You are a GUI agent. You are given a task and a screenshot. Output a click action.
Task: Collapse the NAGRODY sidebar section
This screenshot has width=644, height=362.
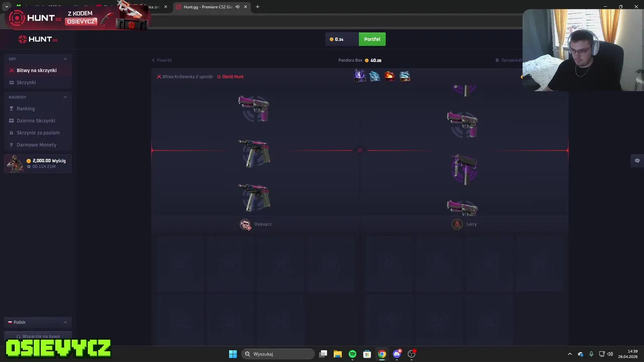65,97
